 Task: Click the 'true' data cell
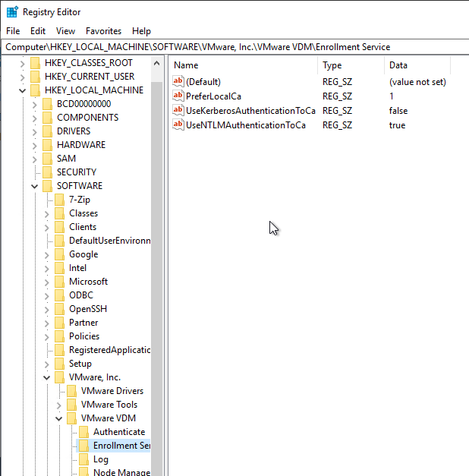click(x=397, y=125)
